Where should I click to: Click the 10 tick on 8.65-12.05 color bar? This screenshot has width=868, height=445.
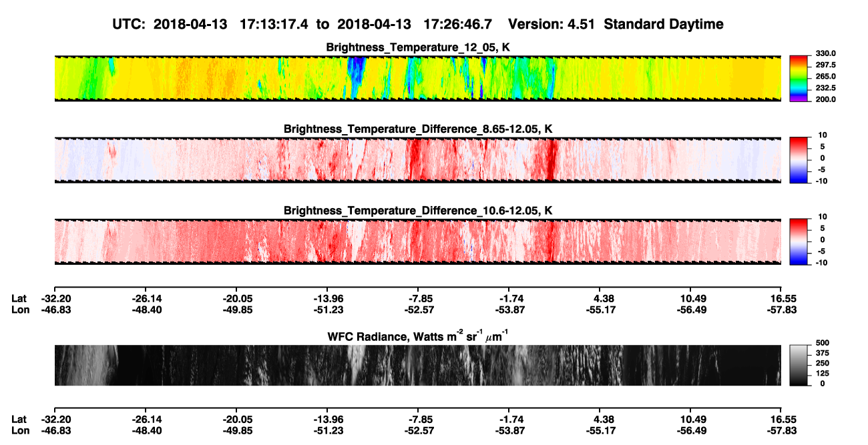tap(821, 135)
